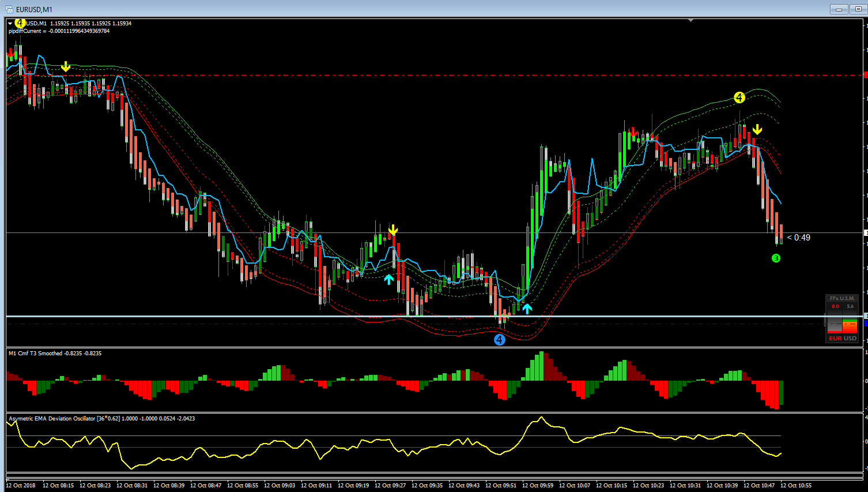This screenshot has height=492, width=868.
Task: Click the FFx U.S.M. panel title
Action: (842, 298)
